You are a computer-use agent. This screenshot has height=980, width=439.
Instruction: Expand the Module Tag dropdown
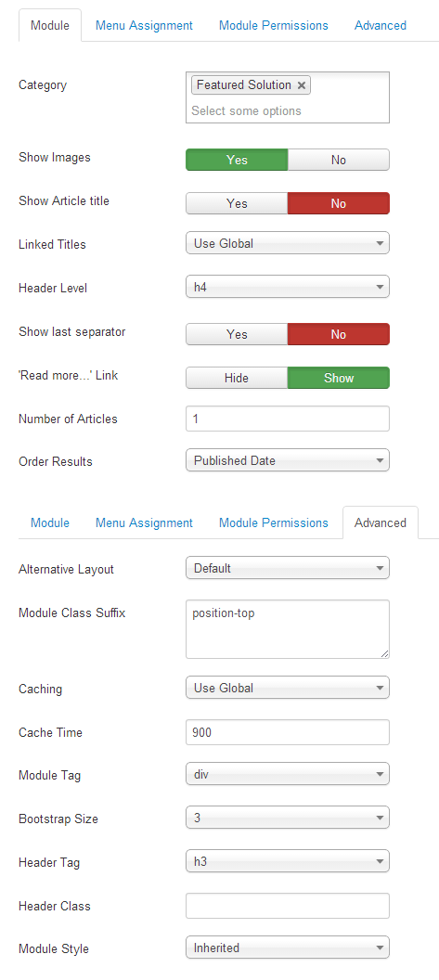point(288,774)
